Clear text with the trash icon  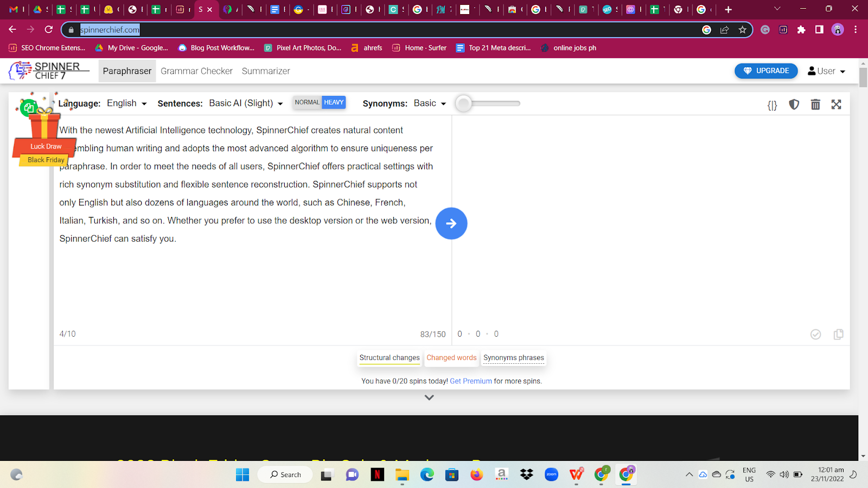[x=815, y=104]
